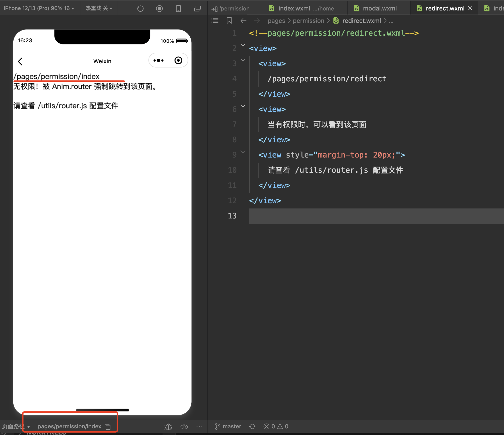Viewport: 504px width, 435px height.
Task: Click /pages/permission/index text in simulator
Action: click(56, 76)
